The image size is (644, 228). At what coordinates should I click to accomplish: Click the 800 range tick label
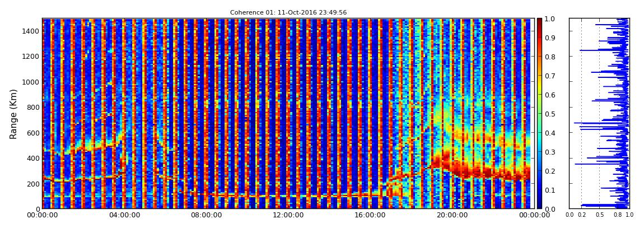click(x=33, y=107)
